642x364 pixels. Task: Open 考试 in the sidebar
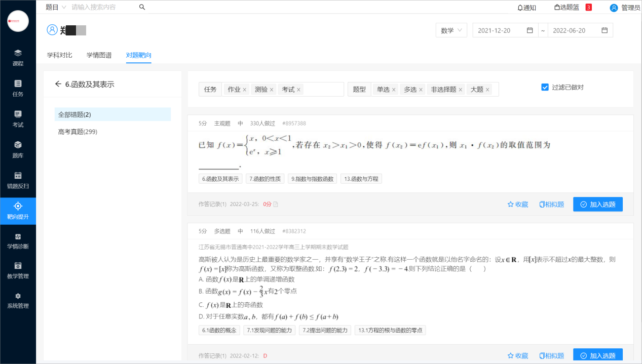(x=18, y=119)
